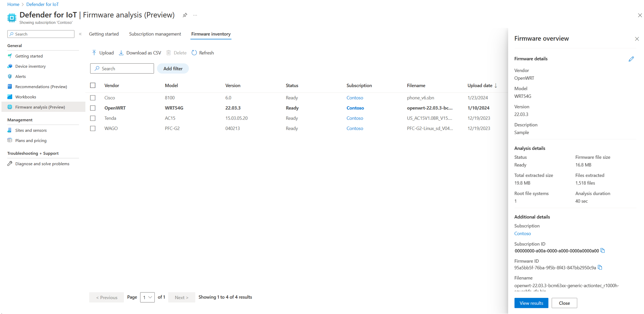Collapse the left navigation sidebar
The height and width of the screenshot is (314, 644).
(x=80, y=34)
